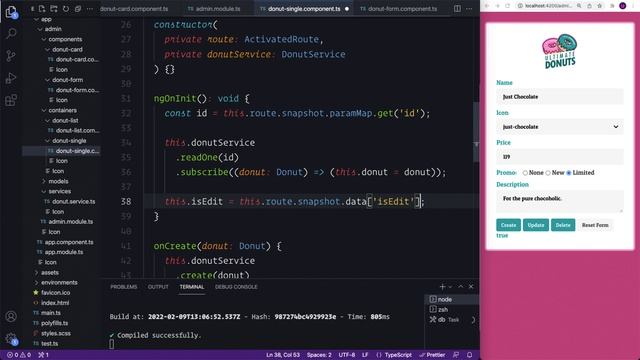Screen dimensions: 640x360
Task: Open the Search view in the activity bar
Action: [11, 33]
